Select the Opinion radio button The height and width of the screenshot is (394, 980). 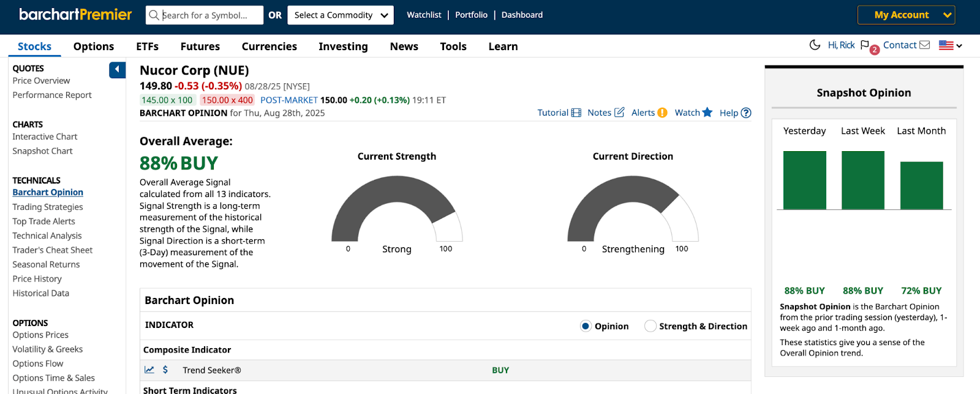click(x=586, y=326)
